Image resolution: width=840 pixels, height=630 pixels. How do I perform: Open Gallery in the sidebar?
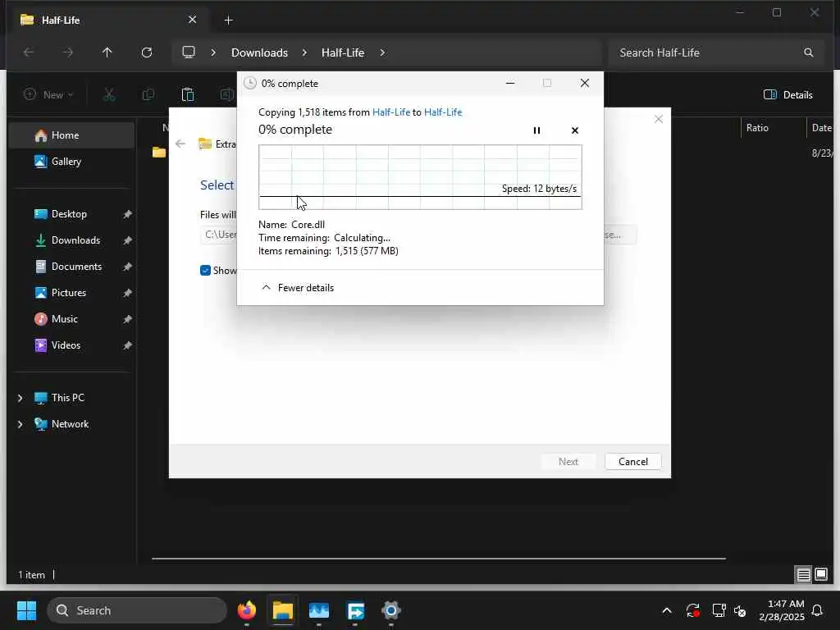point(71,162)
